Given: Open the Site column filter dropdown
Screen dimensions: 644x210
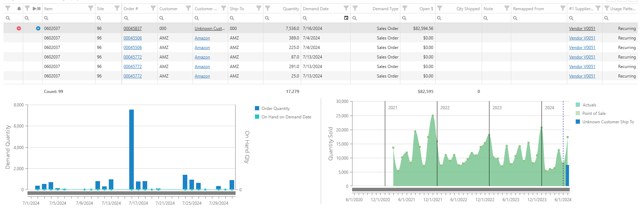Looking at the screenshot, I should [x=117, y=8].
